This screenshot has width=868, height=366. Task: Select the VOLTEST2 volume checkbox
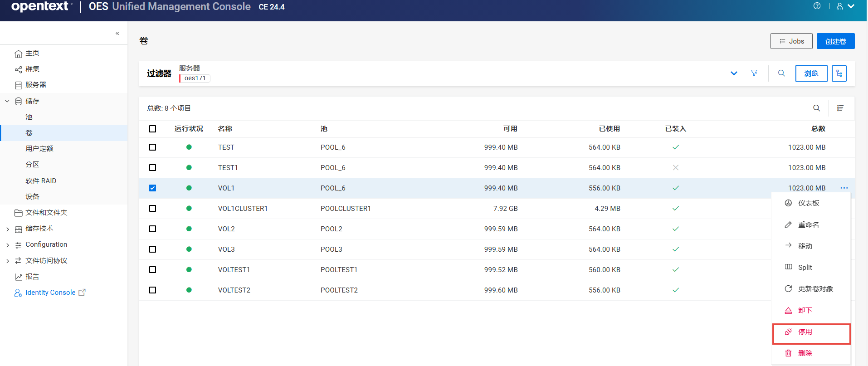point(152,290)
